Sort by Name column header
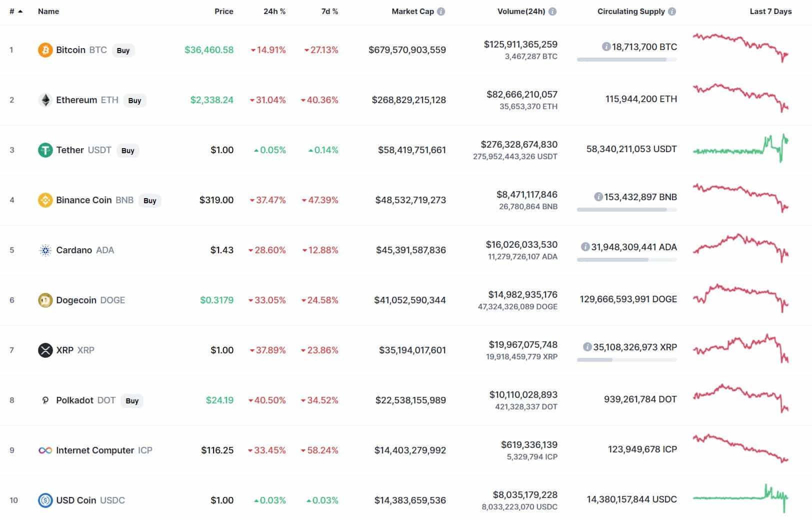The width and height of the screenshot is (812, 520). 48,12
